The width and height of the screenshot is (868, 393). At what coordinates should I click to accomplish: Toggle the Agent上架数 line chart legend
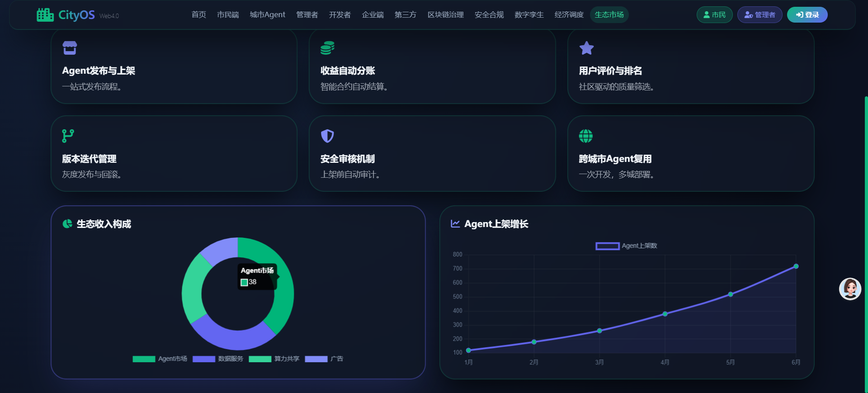tap(626, 246)
